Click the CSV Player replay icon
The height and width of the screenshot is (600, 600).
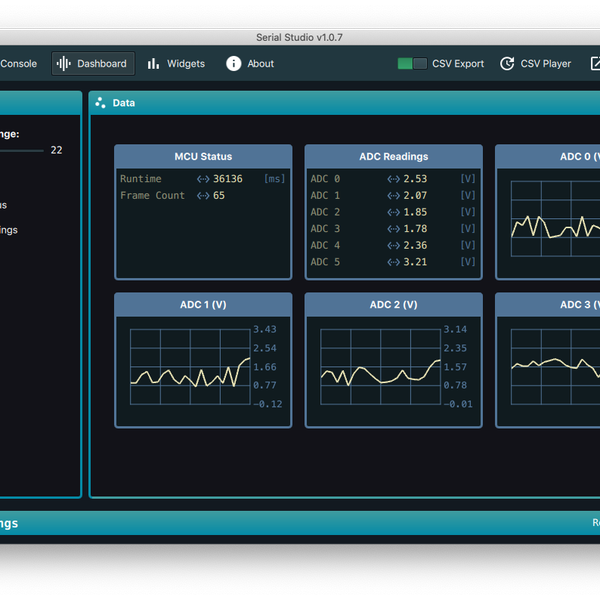pos(507,64)
